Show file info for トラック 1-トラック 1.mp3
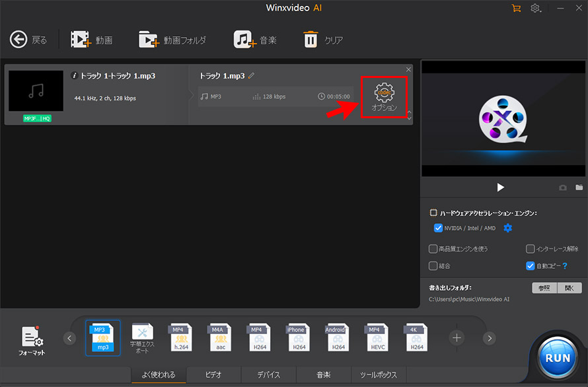This screenshot has width=588, height=387. [74, 76]
